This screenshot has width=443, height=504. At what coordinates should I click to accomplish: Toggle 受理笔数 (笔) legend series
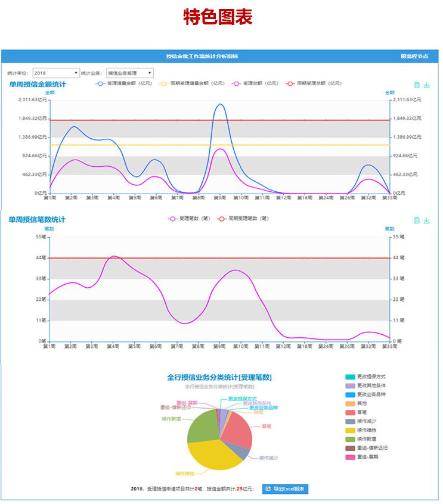189,219
